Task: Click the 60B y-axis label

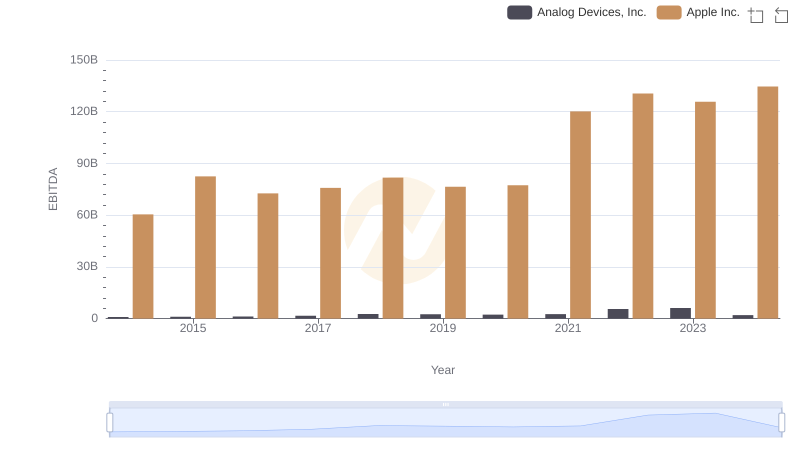Action: 87,215
